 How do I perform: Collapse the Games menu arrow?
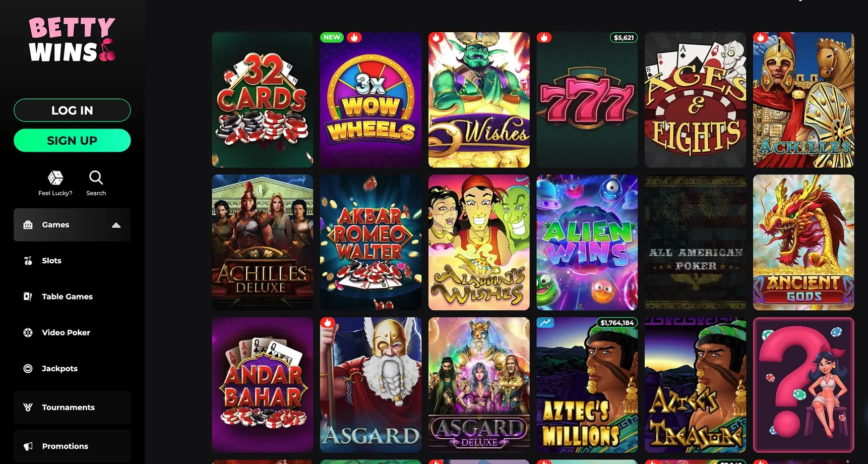click(116, 225)
